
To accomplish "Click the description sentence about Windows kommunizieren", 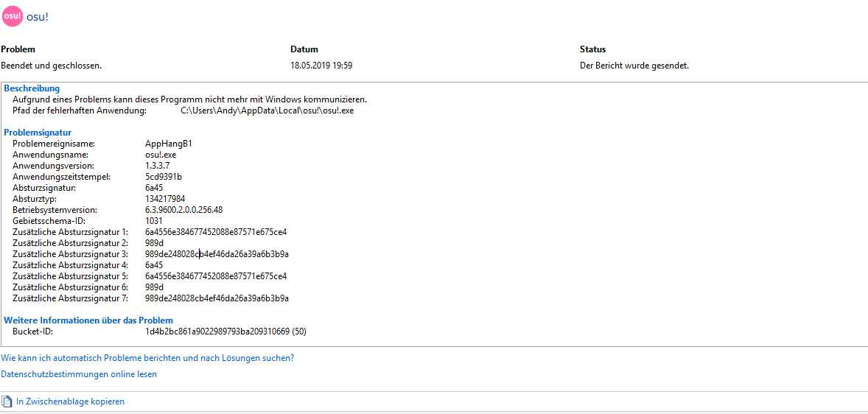I will pos(190,99).
